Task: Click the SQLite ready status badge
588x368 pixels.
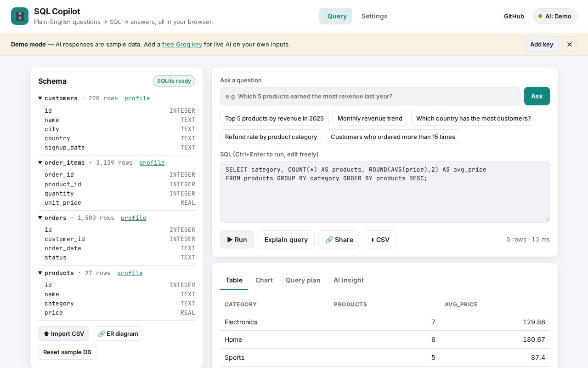Action: pos(174,81)
